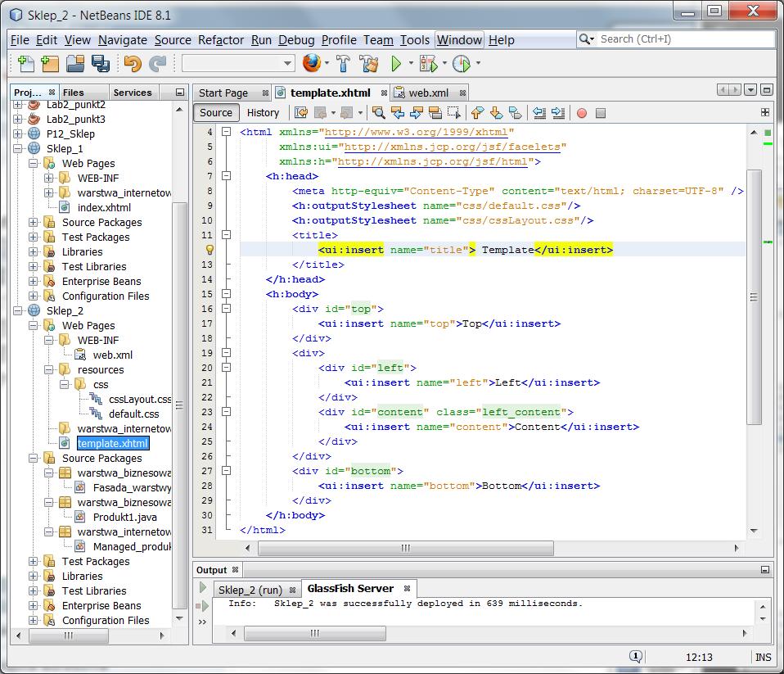Collapse the div bottom fold at line 27

coord(227,470)
